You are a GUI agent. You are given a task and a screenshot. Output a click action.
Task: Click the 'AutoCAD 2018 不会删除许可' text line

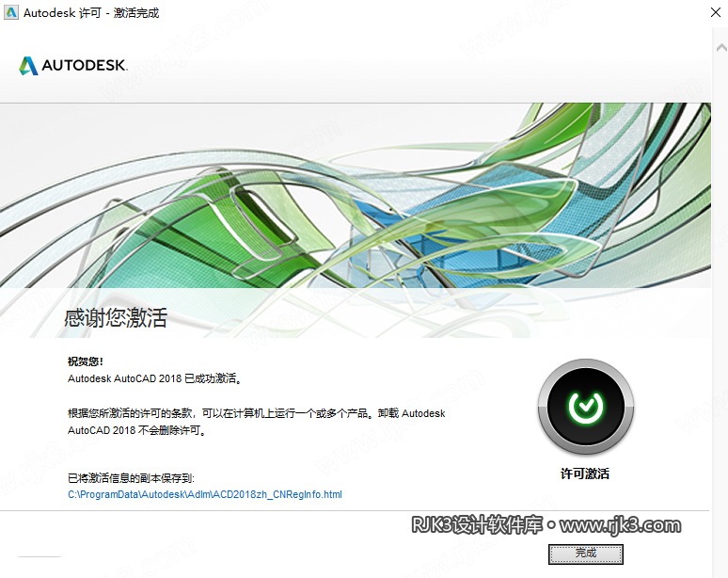137,430
